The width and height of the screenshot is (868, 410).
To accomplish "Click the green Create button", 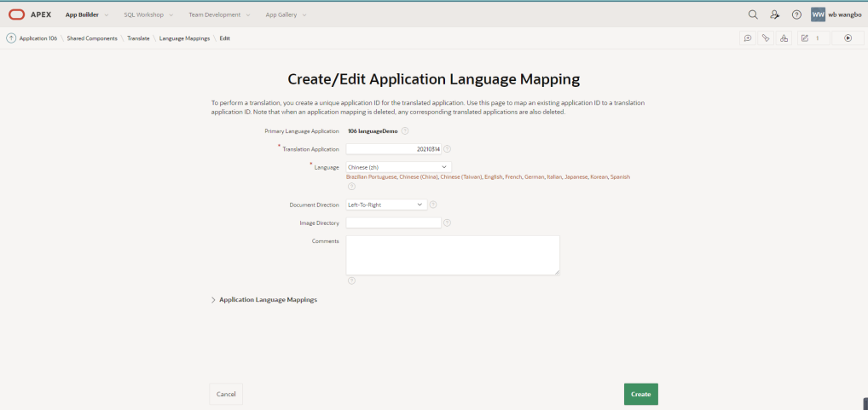I will [641, 394].
